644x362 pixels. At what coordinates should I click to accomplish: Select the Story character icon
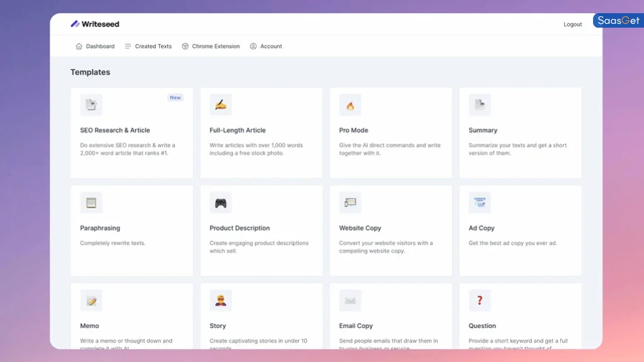point(221,300)
